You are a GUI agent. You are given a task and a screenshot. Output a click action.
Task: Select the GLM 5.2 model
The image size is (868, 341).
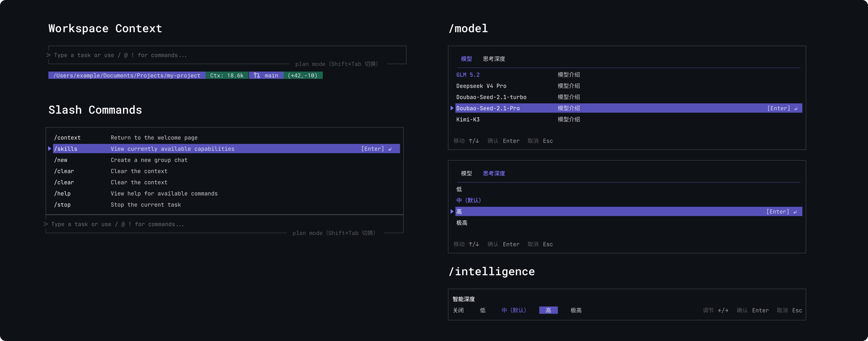click(468, 75)
